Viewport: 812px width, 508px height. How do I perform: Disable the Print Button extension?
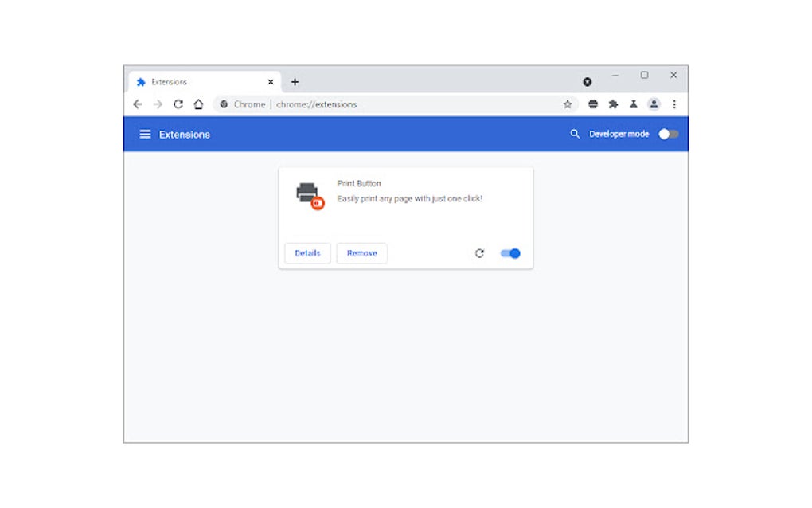pyautogui.click(x=509, y=253)
